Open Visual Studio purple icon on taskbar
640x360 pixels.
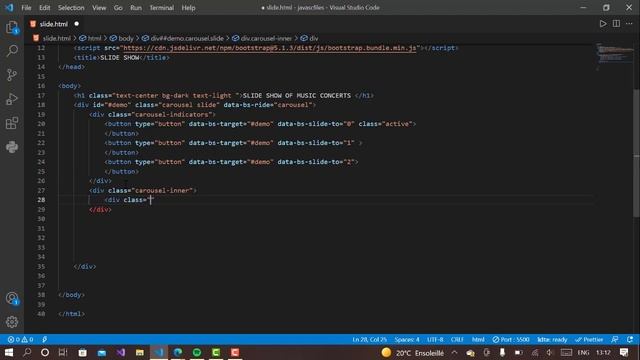121,353
